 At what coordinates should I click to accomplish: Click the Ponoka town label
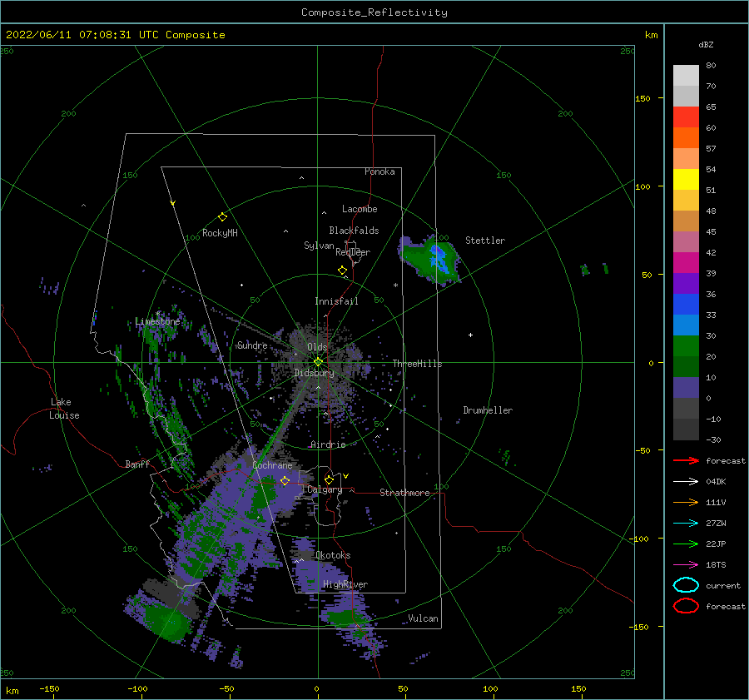(x=379, y=171)
